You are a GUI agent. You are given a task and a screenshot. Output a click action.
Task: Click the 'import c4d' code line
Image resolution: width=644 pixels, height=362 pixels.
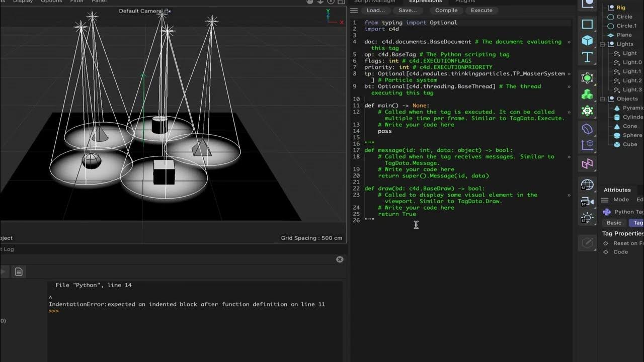click(x=381, y=29)
